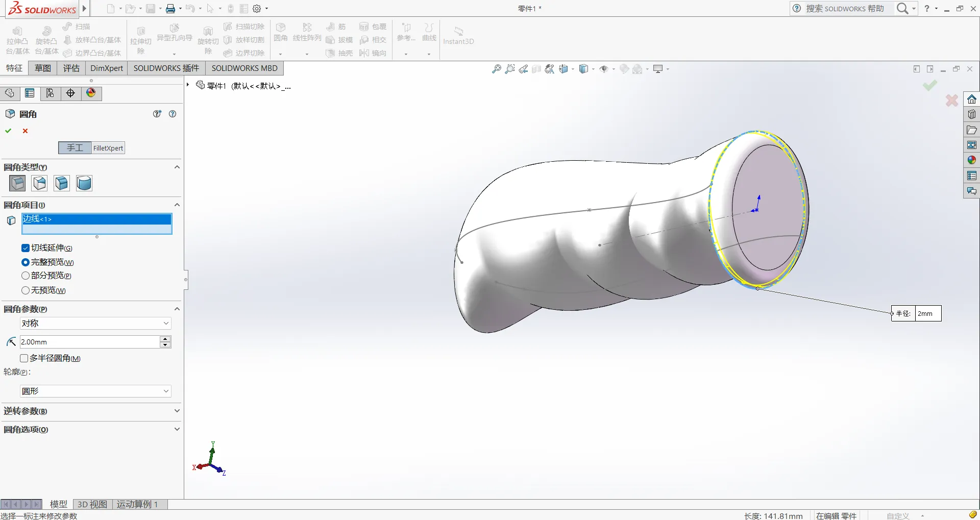The image size is (980, 520).
Task: Open the ConfigurationManager tab icon
Action: point(50,93)
